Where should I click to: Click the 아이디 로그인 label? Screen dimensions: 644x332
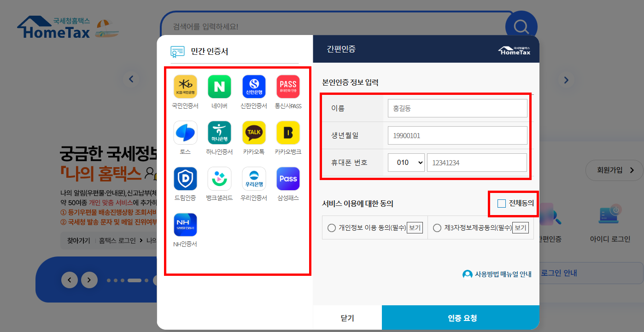pos(610,239)
